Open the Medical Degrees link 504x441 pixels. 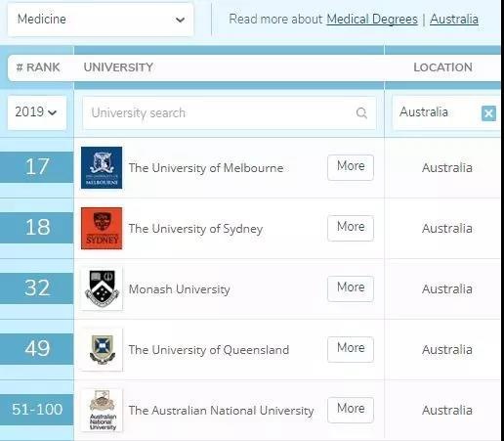(372, 20)
